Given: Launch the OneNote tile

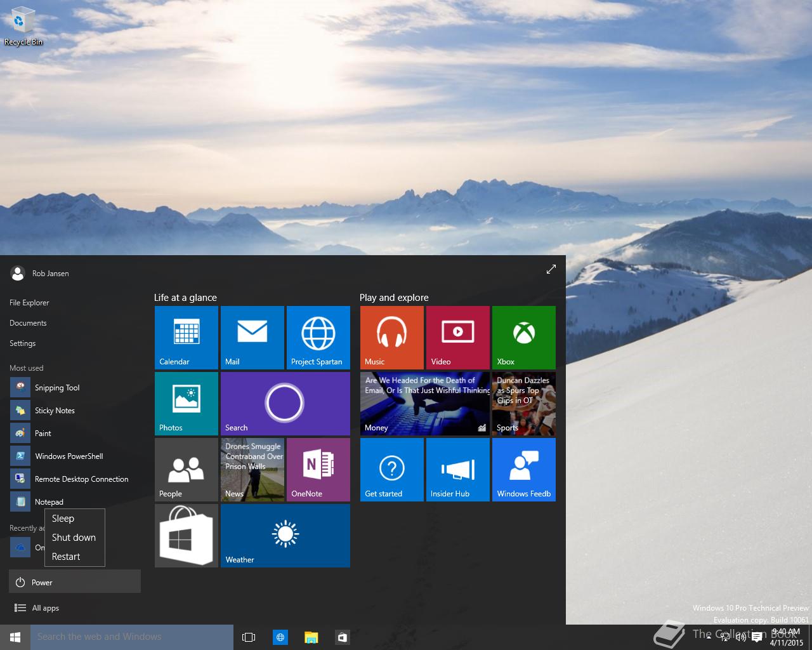Looking at the screenshot, I should pyautogui.click(x=318, y=470).
